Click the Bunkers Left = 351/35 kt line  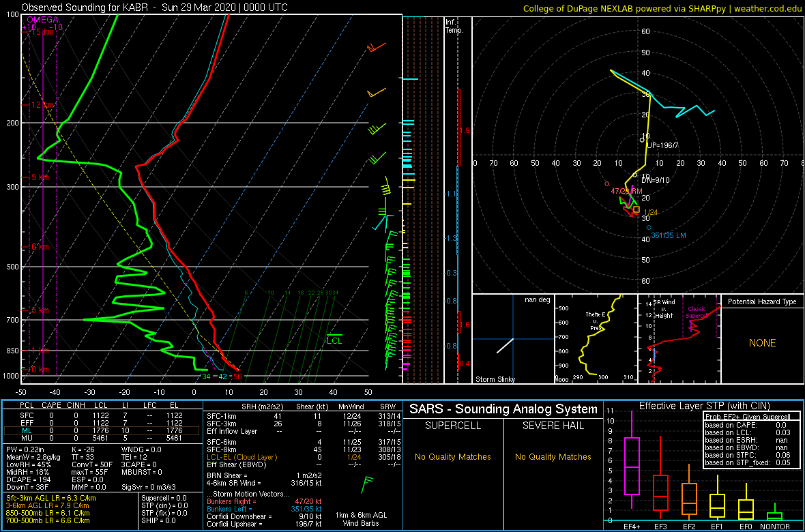263,508
